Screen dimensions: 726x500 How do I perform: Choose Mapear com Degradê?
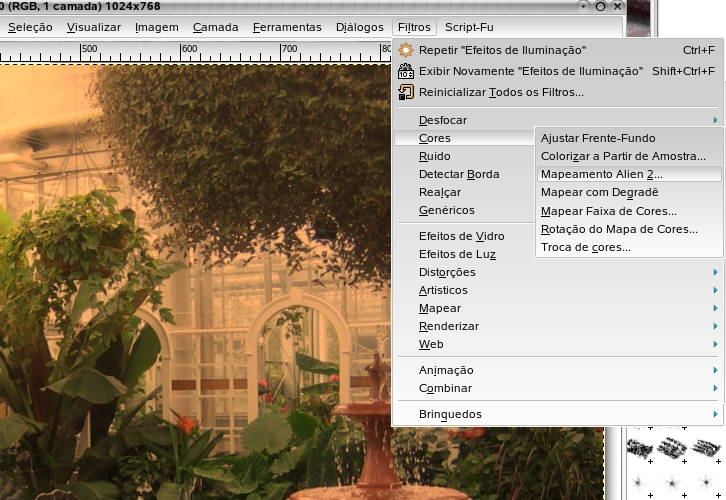tap(629, 192)
